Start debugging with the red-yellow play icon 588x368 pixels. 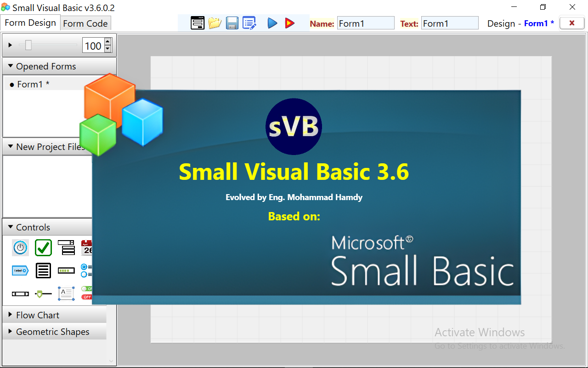[x=289, y=23]
